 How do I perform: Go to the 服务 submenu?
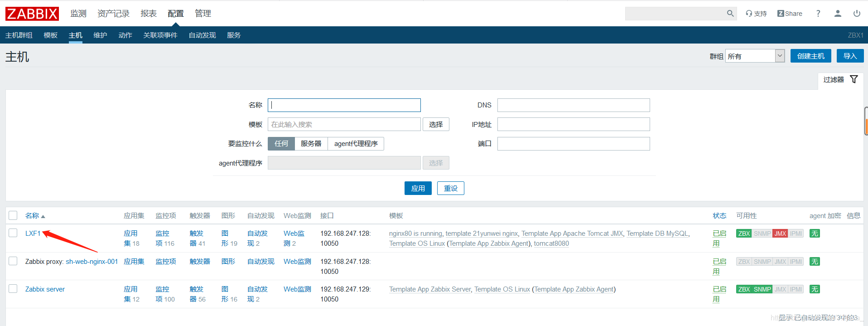click(x=234, y=35)
